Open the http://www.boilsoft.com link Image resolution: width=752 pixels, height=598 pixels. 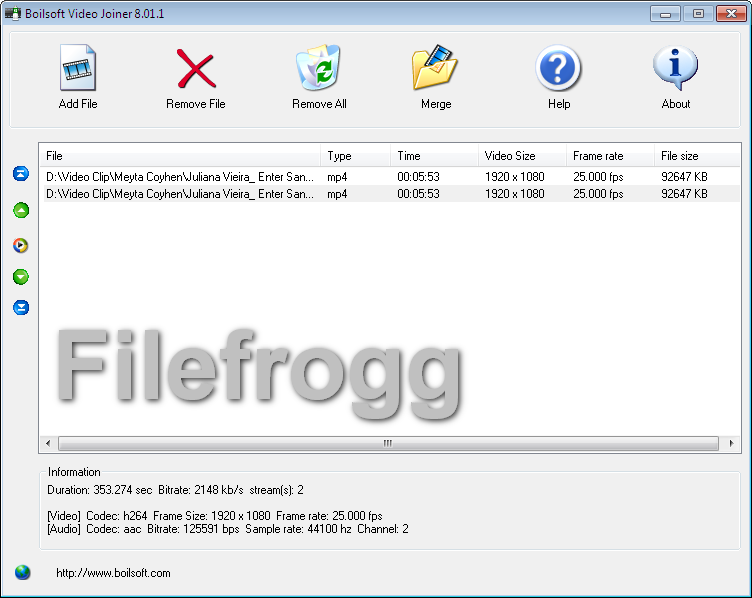coord(113,573)
